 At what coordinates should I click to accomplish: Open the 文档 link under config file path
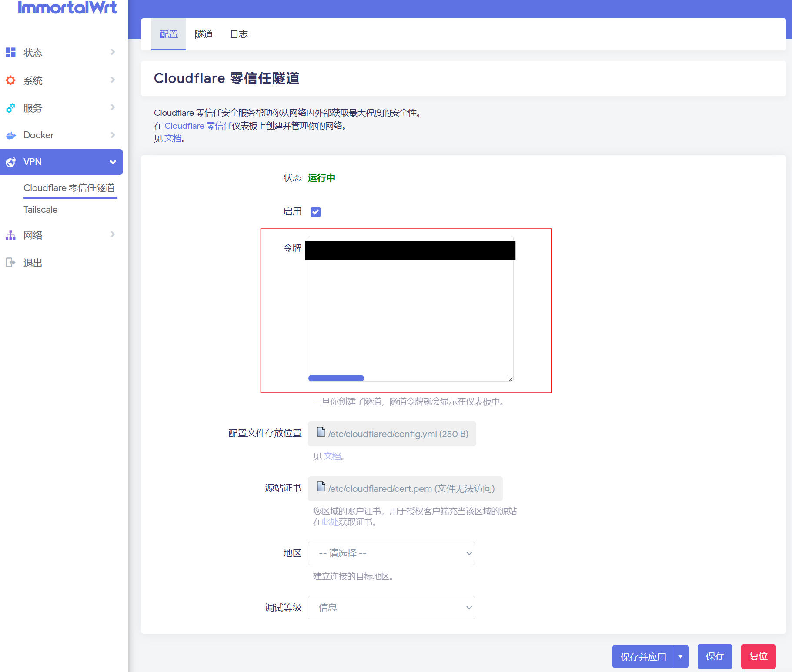point(332,456)
